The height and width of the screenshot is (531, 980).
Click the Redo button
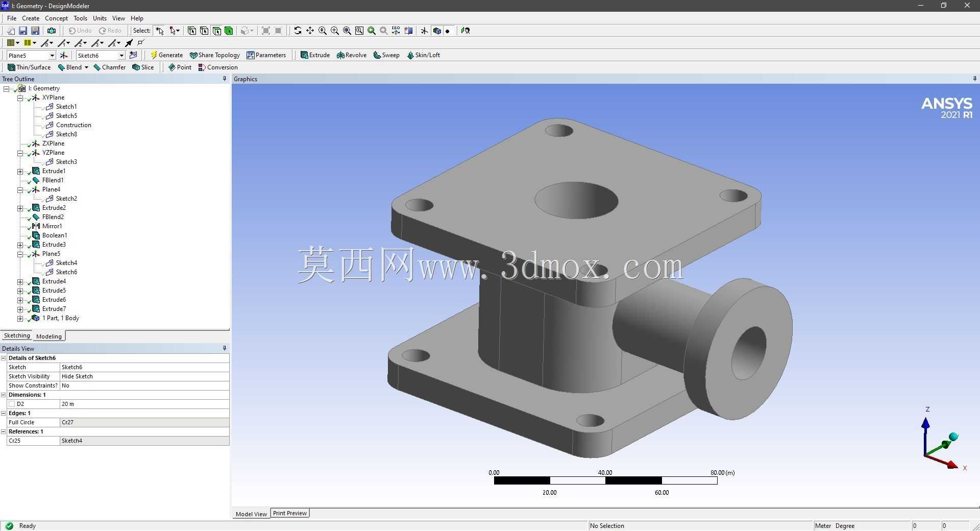click(x=110, y=31)
